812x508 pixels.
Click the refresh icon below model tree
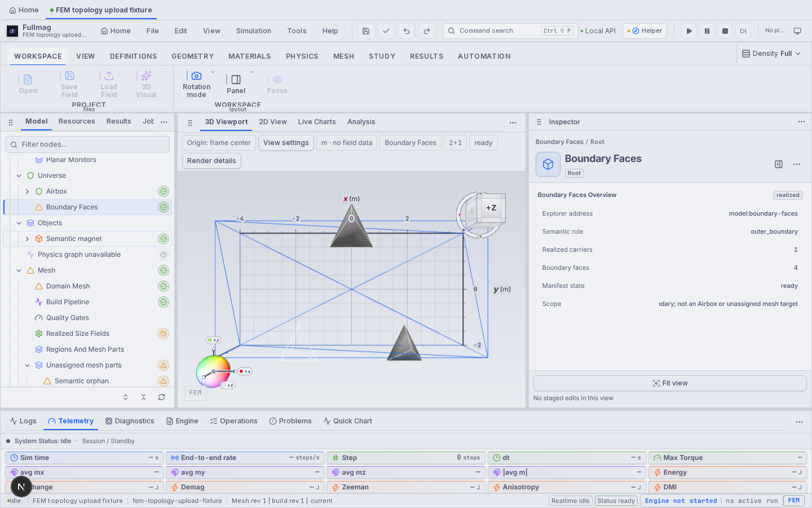pos(162,397)
